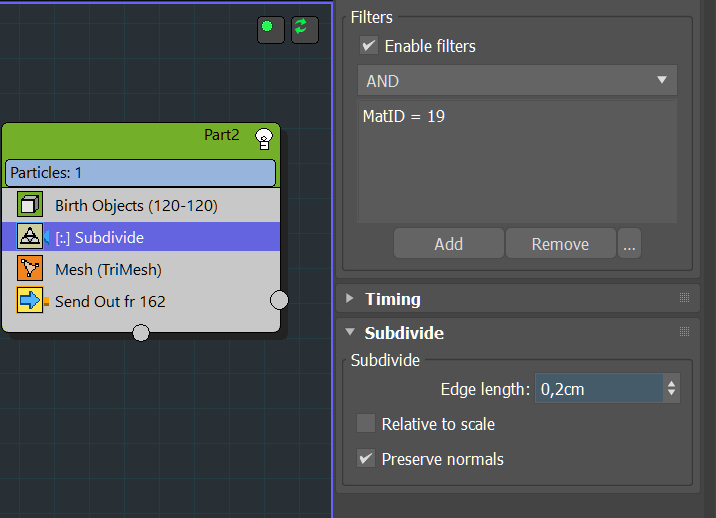Click the Birth Objects operator icon
Viewport: 716px width, 518px height.
click(30, 204)
